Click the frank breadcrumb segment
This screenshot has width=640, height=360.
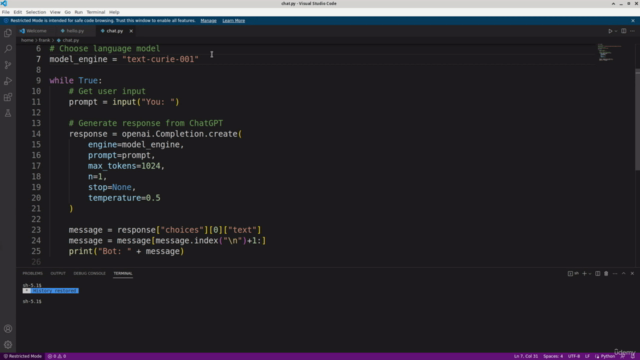44,40
